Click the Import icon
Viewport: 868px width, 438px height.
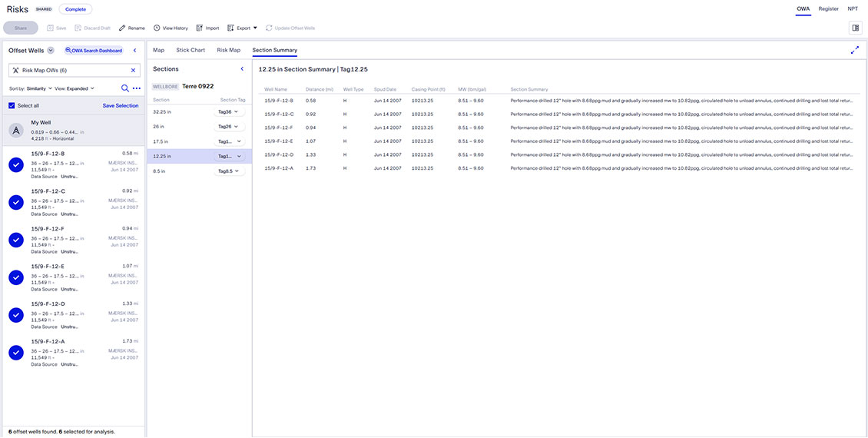[199, 28]
